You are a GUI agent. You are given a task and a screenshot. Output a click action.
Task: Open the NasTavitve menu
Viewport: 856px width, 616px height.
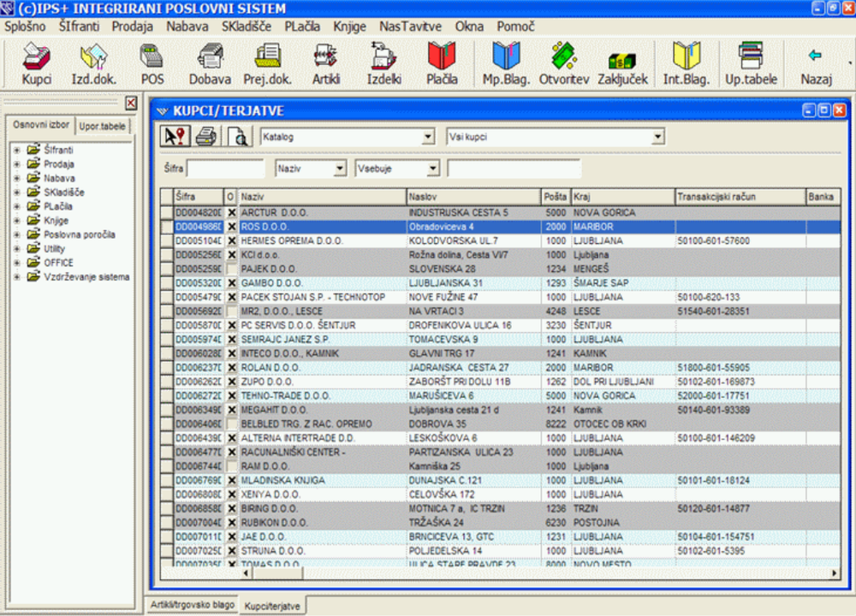(411, 27)
